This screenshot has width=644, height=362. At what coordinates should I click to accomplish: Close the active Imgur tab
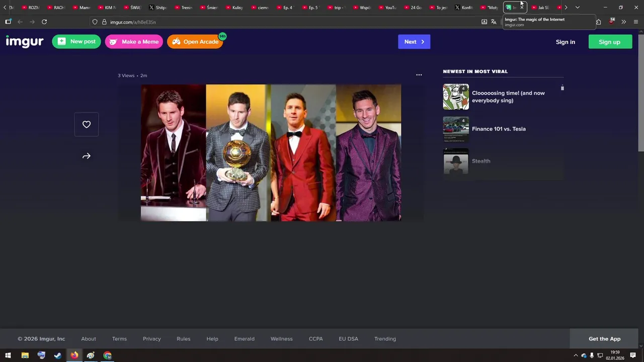(x=522, y=8)
